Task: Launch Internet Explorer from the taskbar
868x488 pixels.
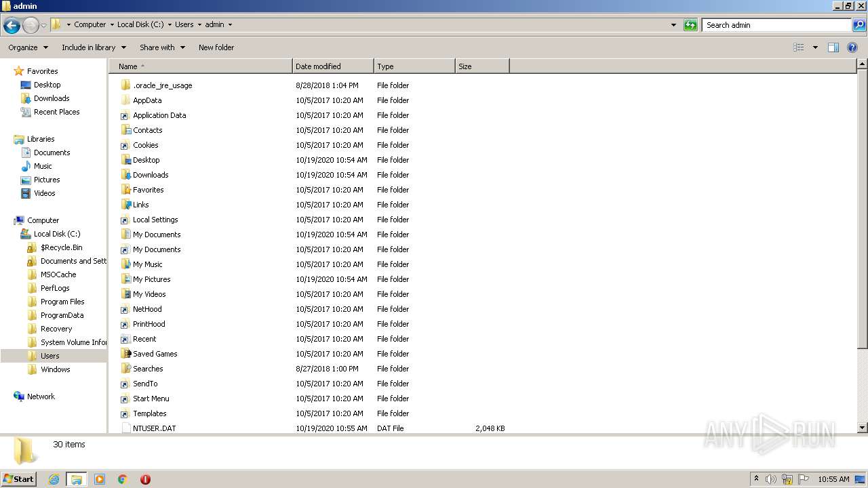Action: (54, 479)
